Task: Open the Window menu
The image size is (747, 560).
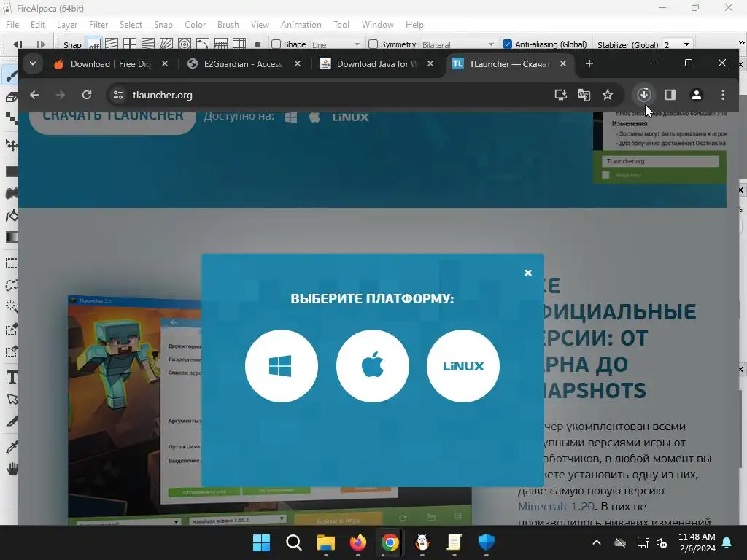Action: (x=378, y=25)
